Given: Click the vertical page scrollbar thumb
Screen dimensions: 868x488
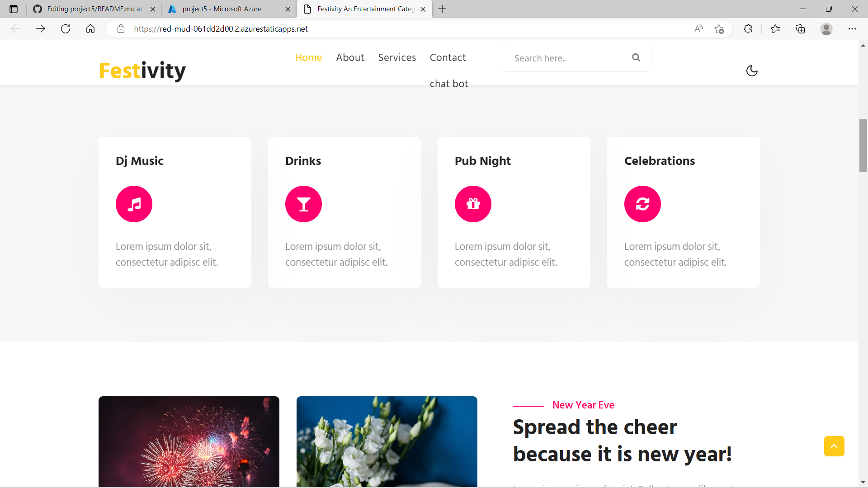Looking at the screenshot, I should pyautogui.click(x=863, y=145).
